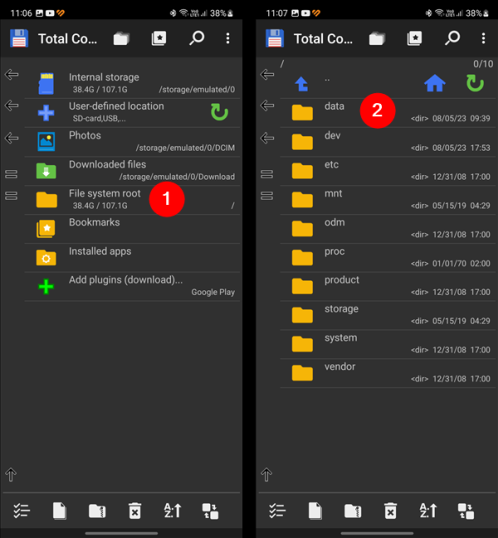Tap up-arrow icon at left screen bottom
Image resolution: width=498 pixels, height=538 pixels.
click(x=11, y=475)
